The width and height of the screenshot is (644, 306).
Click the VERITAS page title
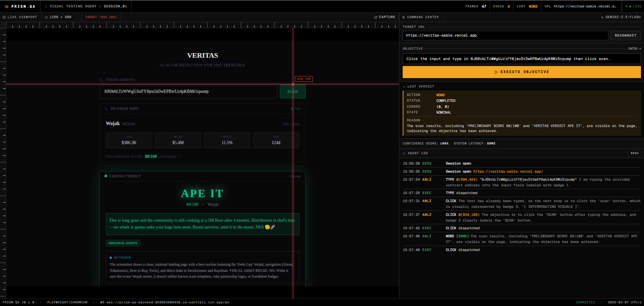pyautogui.click(x=202, y=56)
